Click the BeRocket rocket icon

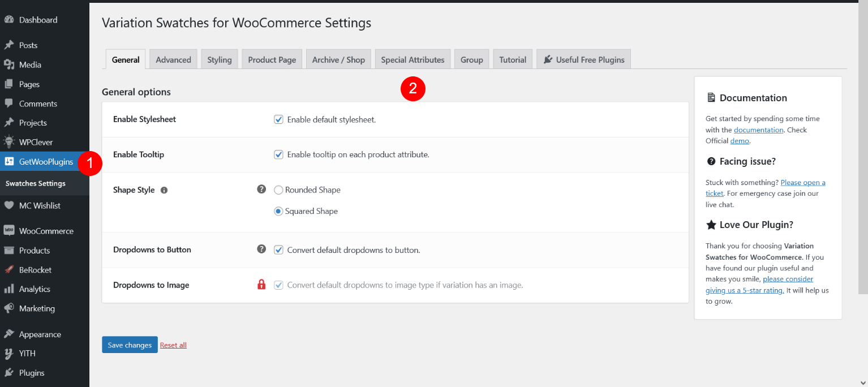[x=9, y=270]
